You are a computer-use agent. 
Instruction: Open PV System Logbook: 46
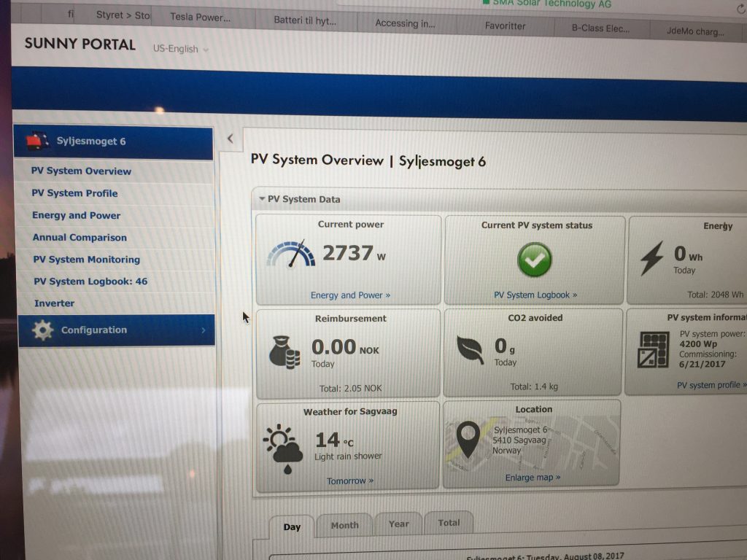(x=90, y=281)
